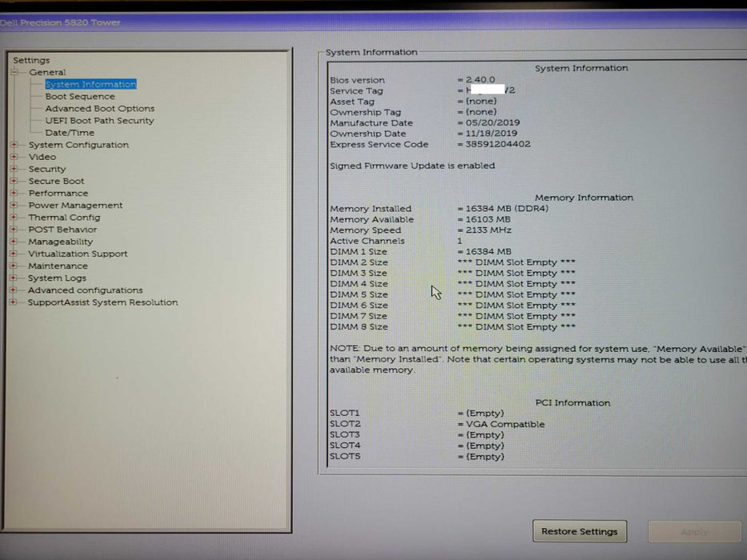Expand the Security settings node

click(x=14, y=169)
